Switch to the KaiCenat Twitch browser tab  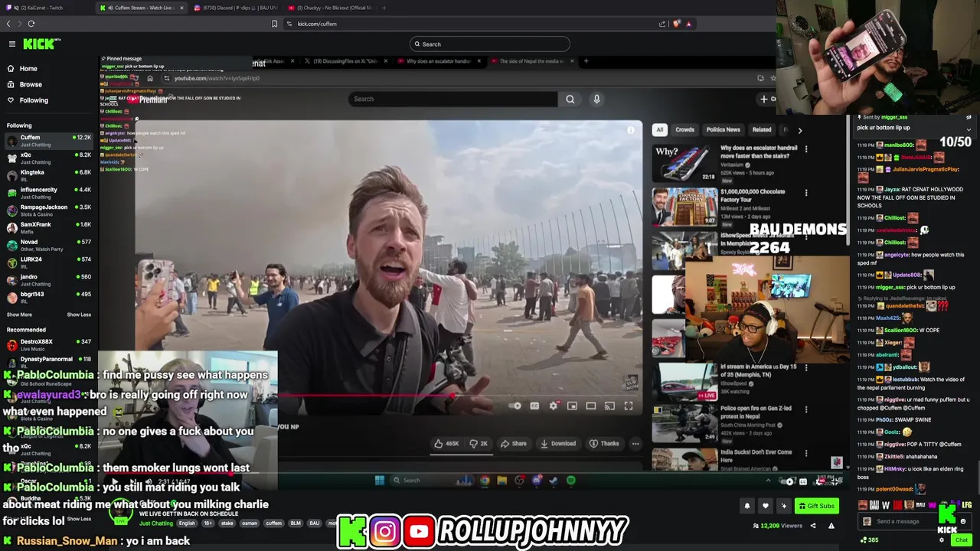pos(43,8)
